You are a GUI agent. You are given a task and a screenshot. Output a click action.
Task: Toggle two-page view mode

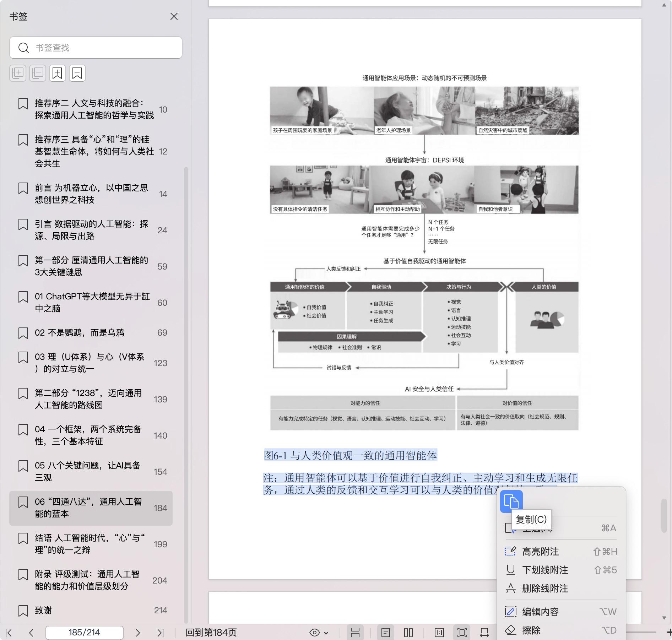click(408, 633)
